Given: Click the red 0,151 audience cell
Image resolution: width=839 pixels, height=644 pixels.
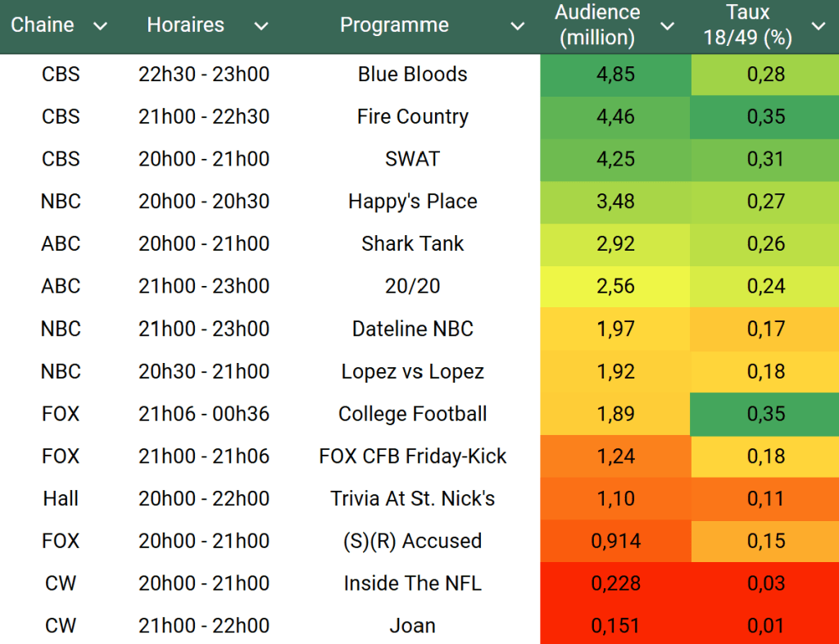Looking at the screenshot, I should 615,625.
